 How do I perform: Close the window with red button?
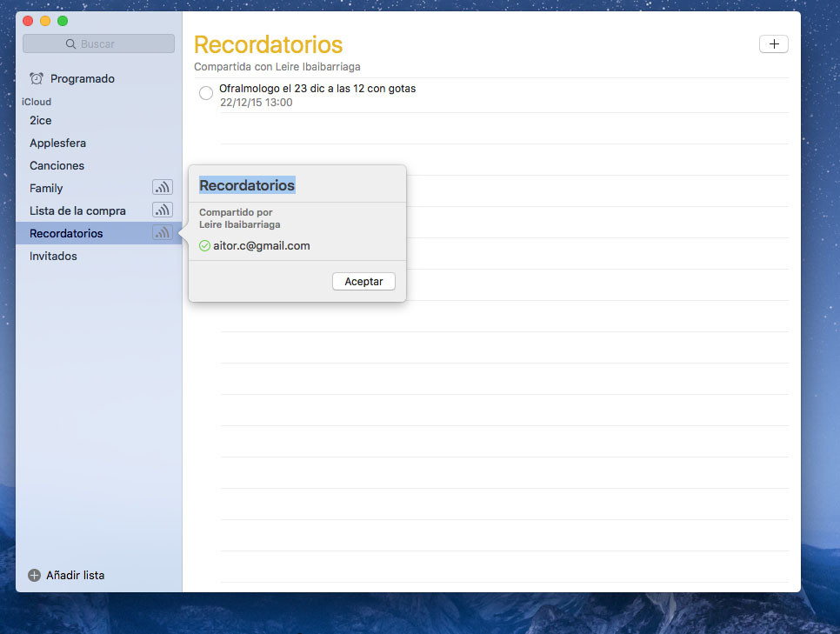28,21
